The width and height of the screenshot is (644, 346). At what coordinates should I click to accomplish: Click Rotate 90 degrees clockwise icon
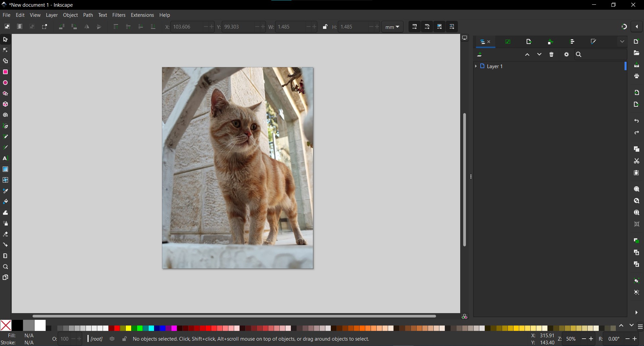(74, 27)
